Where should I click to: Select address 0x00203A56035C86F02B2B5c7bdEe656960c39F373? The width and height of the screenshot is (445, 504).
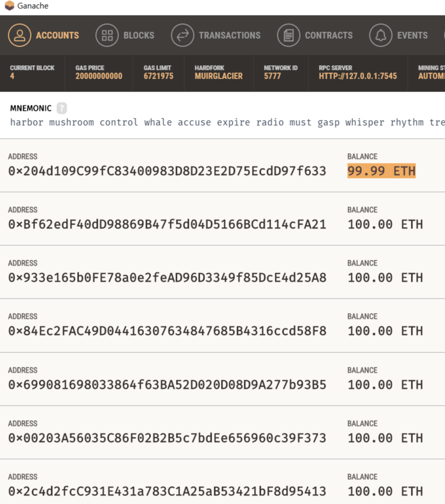[x=167, y=438]
